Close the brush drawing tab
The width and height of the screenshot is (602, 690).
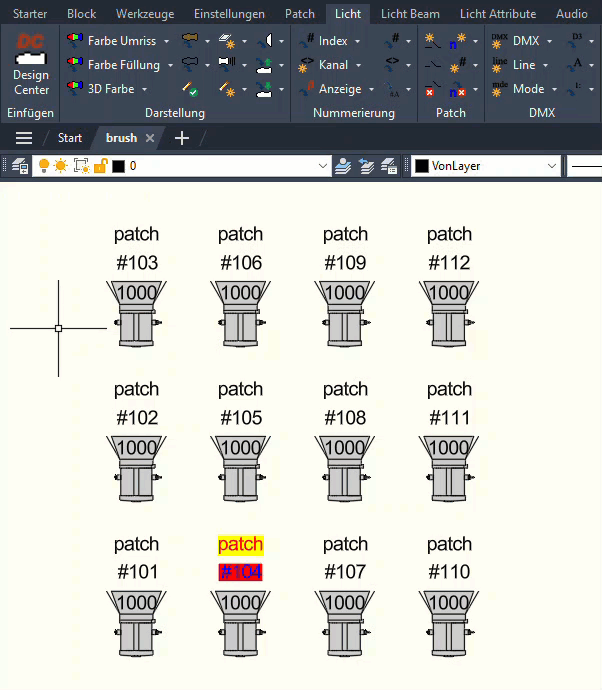[x=150, y=138]
